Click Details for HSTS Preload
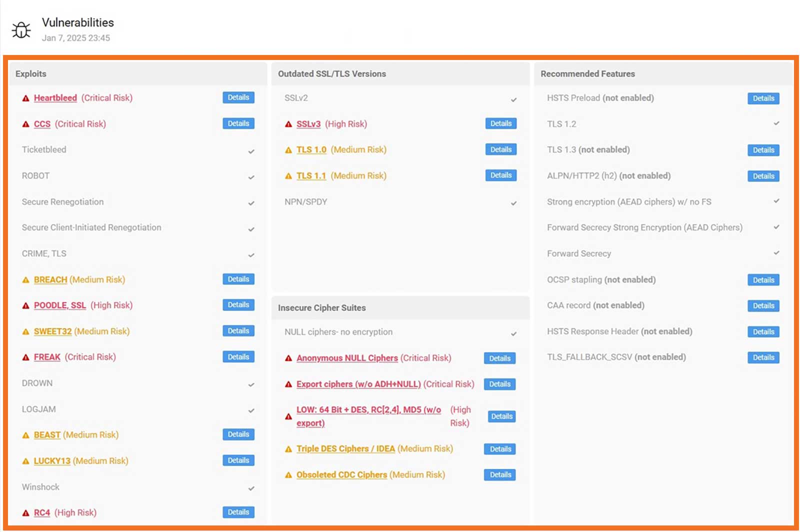This screenshot has height=532, width=800. point(763,98)
